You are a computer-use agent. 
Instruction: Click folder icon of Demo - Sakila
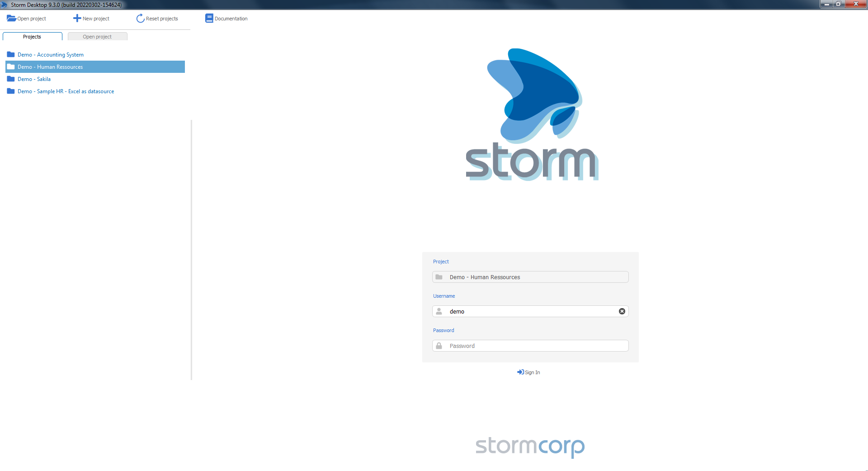(11, 79)
